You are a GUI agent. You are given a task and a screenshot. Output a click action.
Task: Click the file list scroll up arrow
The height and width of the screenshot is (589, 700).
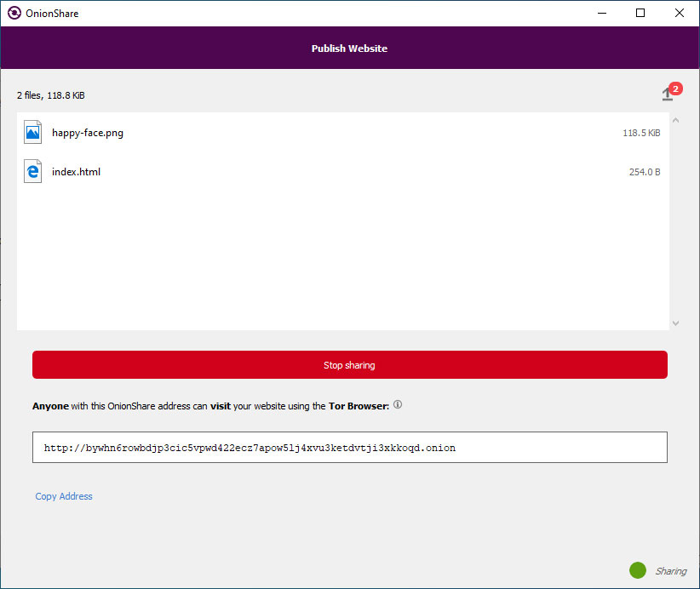point(675,120)
